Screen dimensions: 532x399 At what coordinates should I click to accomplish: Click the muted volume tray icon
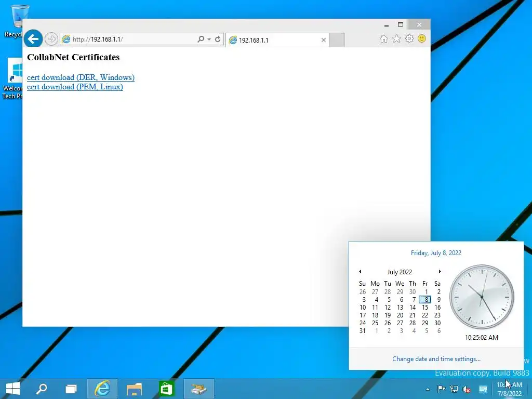tap(467, 390)
